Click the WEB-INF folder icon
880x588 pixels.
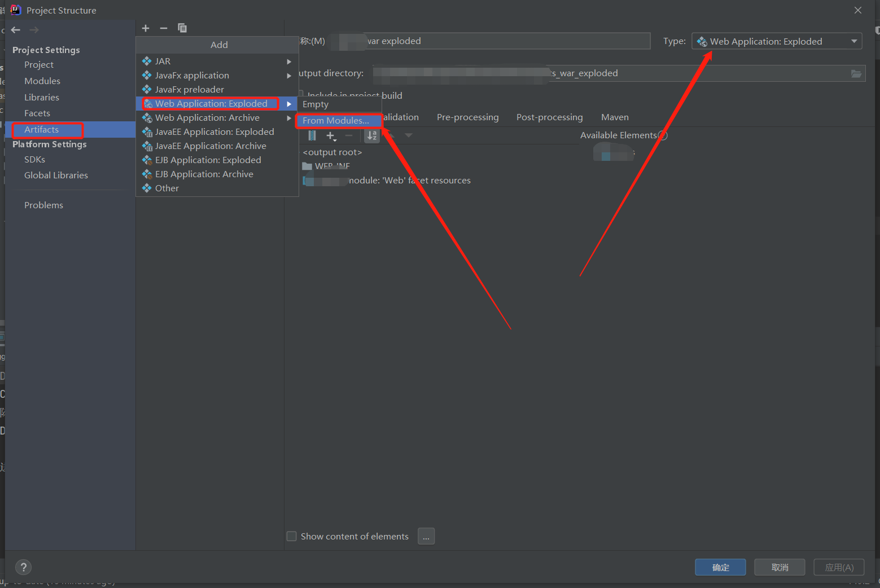point(307,166)
